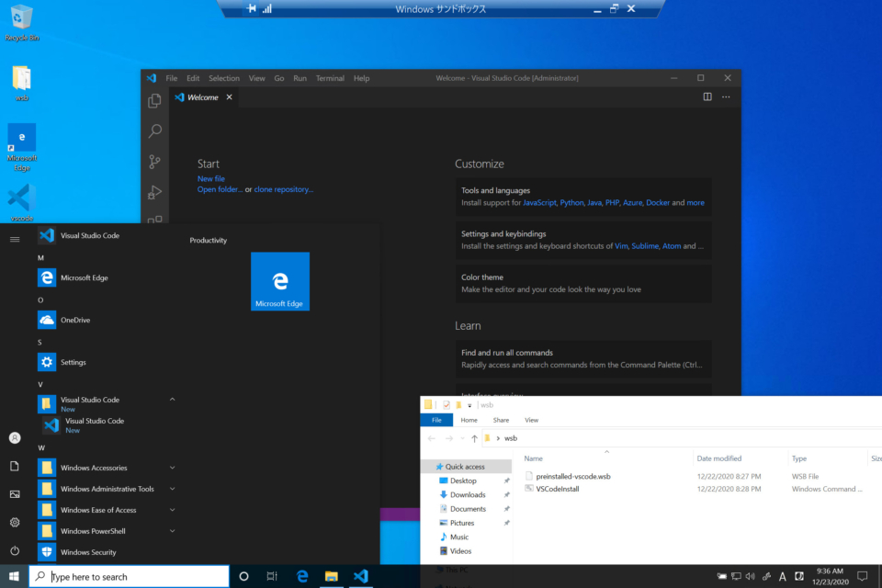Screen dimensions: 882x588
Task: Sort files by Date modified column
Action: [718, 458]
